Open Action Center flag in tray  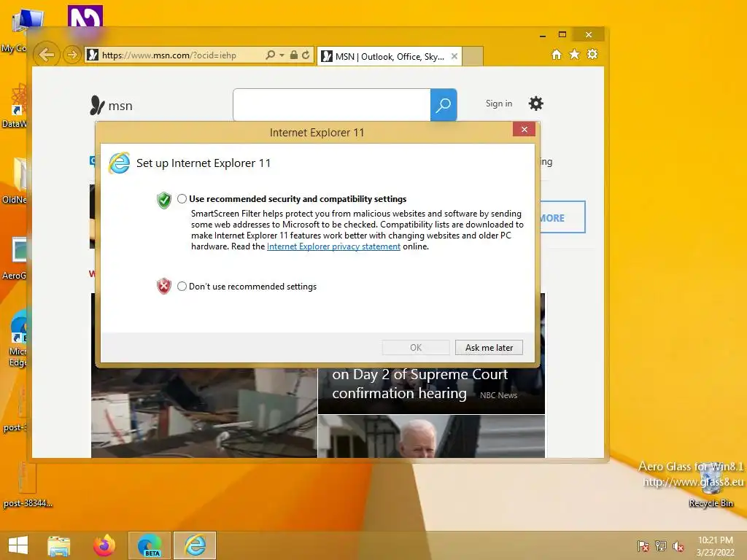click(x=643, y=545)
